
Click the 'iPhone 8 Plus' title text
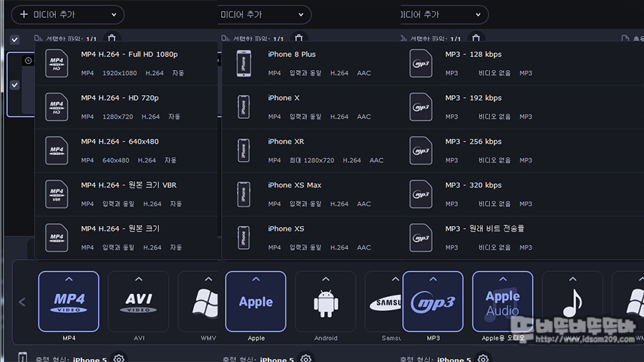292,54
